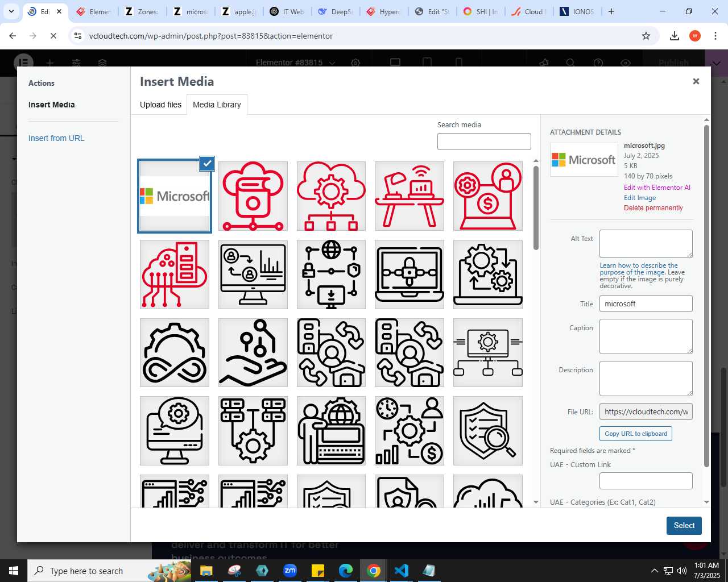Screen dimensions: 728x582
Task: Open File Explorer from the taskbar
Action: [206, 571]
